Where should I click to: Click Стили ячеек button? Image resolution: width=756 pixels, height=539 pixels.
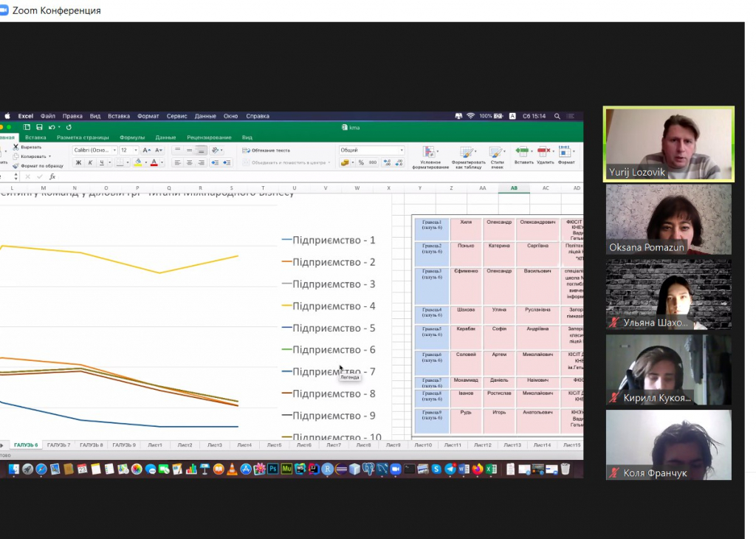tap(497, 158)
